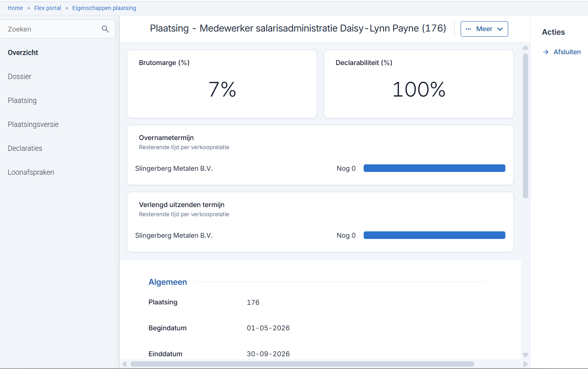Click the three-dots icon in Meer button

469,29
